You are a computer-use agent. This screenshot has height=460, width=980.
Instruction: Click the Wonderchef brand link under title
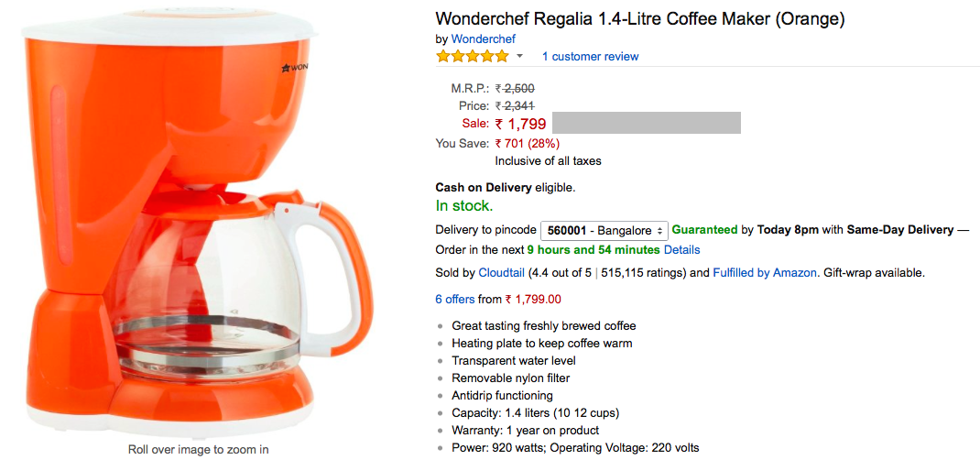click(483, 38)
